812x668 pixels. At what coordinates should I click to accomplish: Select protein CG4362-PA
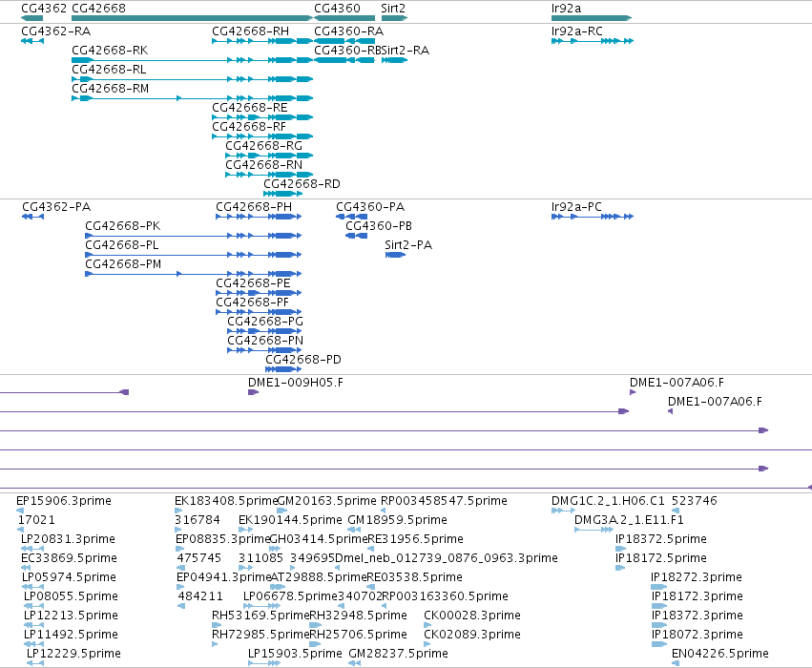point(56,207)
